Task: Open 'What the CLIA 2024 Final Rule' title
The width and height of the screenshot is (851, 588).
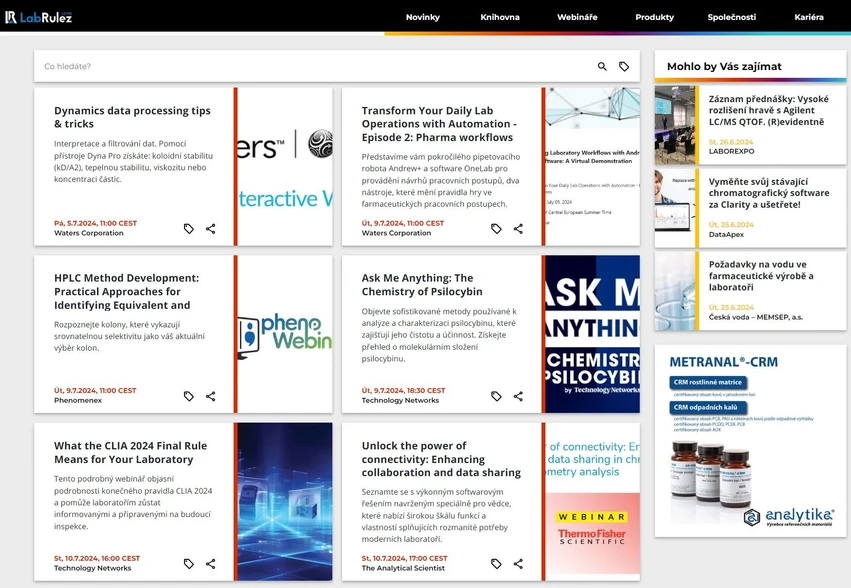Action: [130, 452]
